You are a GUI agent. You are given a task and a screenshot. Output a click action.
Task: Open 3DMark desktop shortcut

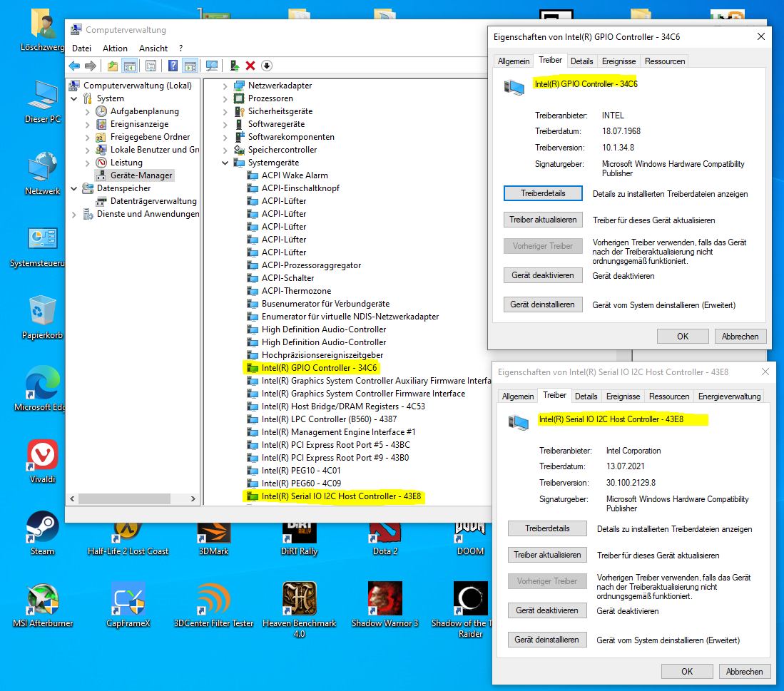point(213,538)
